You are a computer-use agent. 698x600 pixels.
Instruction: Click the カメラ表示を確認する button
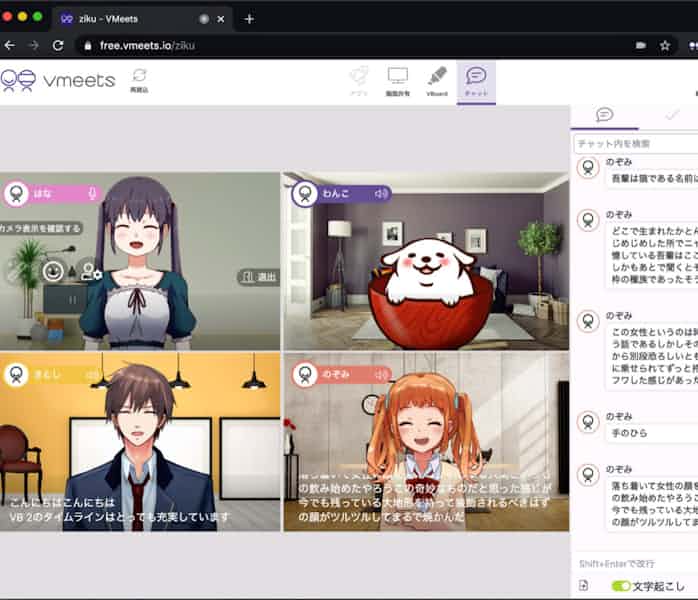(40, 228)
